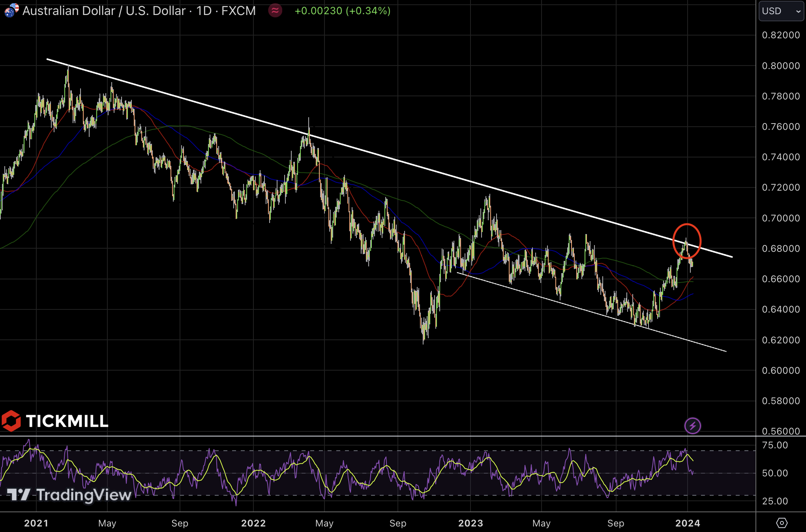Open the USD currency dropdown
This screenshot has height=532, width=806.
(781, 11)
